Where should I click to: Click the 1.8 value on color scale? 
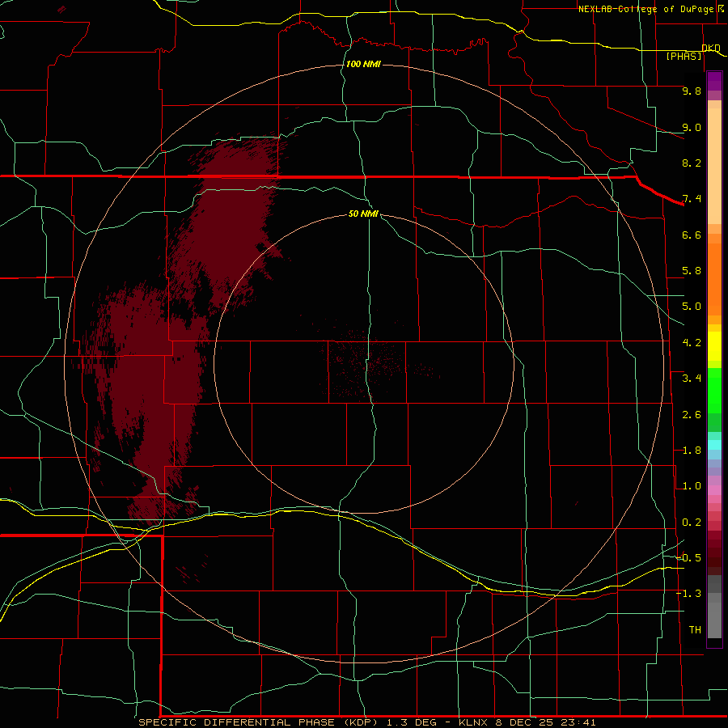(692, 451)
